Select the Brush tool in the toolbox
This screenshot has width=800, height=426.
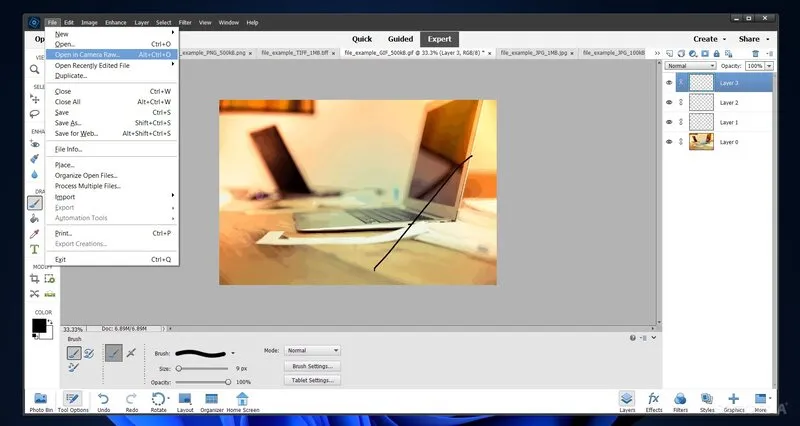pyautogui.click(x=35, y=203)
